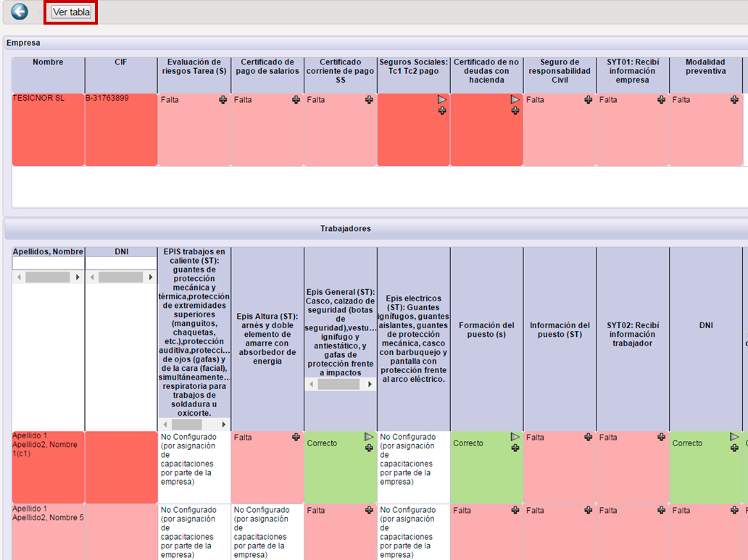This screenshot has height=560, width=748.
Task: Focus the Apellidos, Nombre filter field
Action: tap(48, 263)
